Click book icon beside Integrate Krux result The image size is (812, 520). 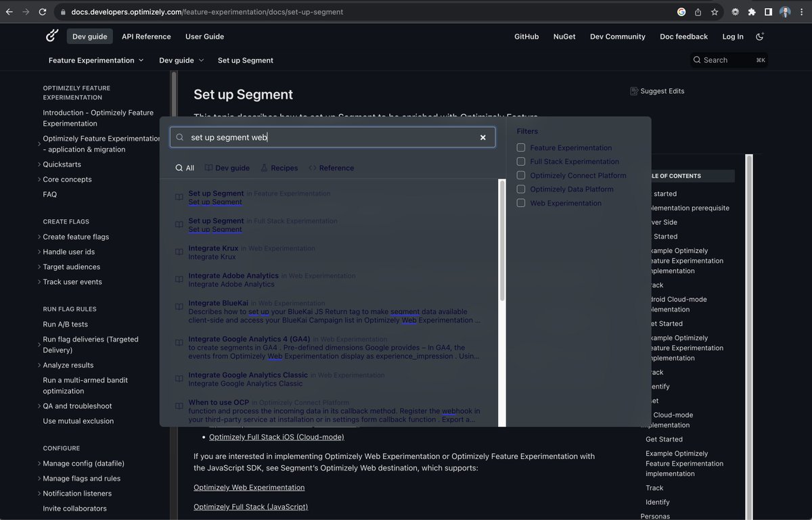[x=179, y=252]
